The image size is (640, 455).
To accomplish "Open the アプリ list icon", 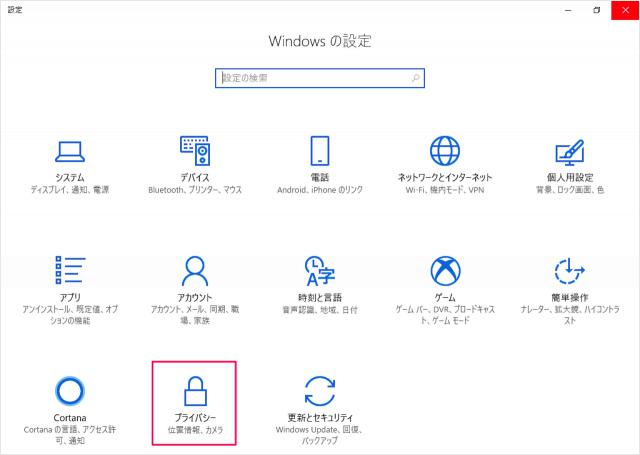I will [x=70, y=270].
